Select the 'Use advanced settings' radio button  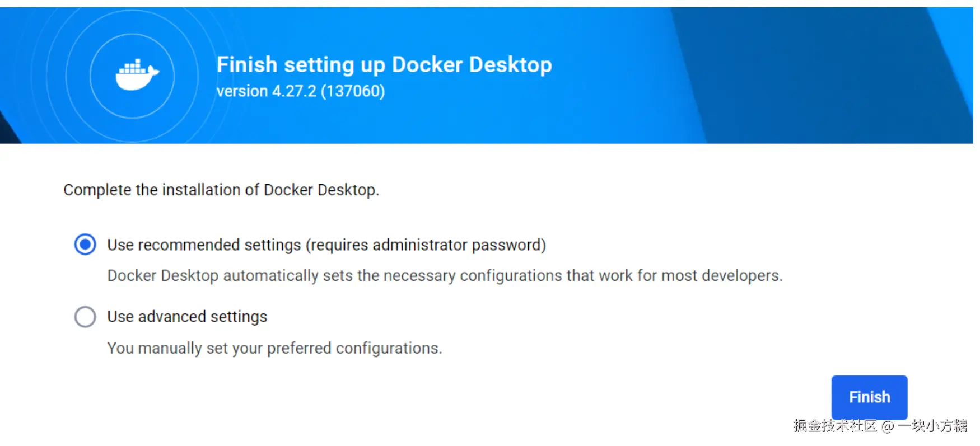tap(85, 317)
